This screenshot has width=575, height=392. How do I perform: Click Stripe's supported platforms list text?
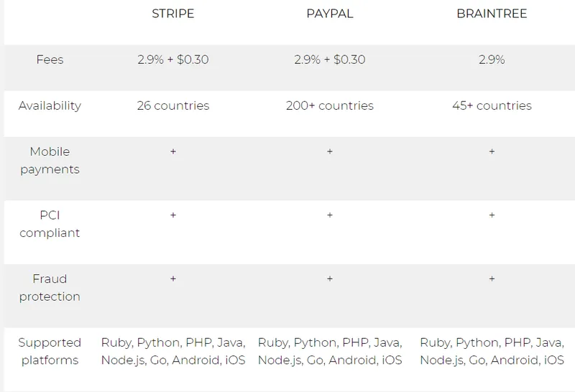pos(173,351)
